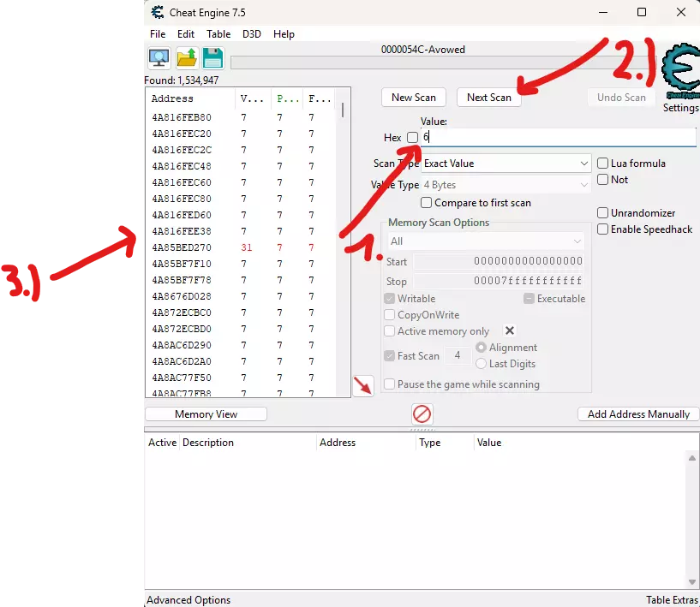
Task: Open the process list computer icon
Action: tap(159, 58)
